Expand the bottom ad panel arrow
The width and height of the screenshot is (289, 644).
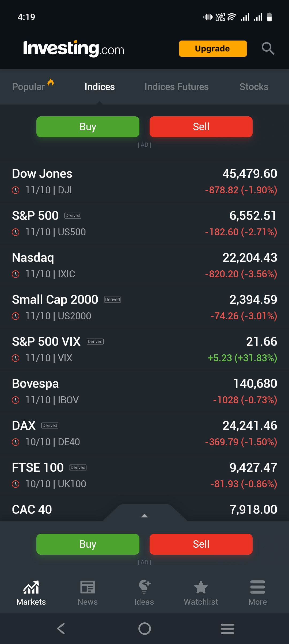144,516
